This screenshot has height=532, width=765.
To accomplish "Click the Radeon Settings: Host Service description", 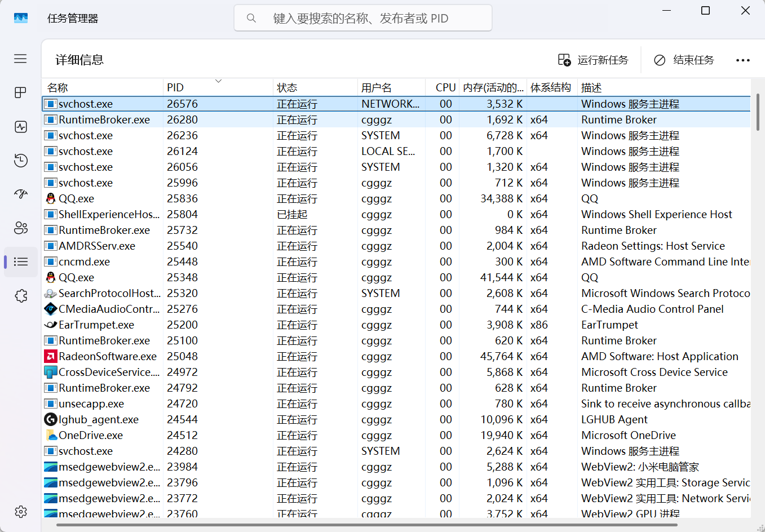I will click(653, 246).
